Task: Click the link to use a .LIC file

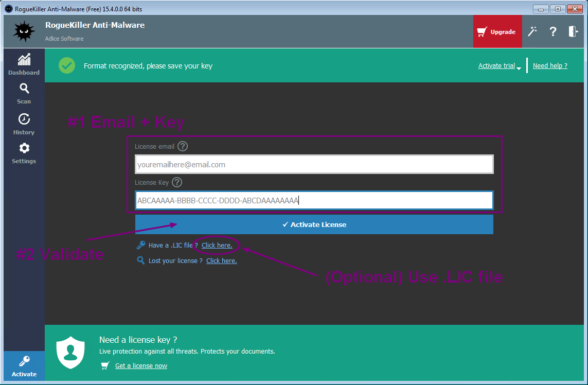Action: pyautogui.click(x=217, y=246)
